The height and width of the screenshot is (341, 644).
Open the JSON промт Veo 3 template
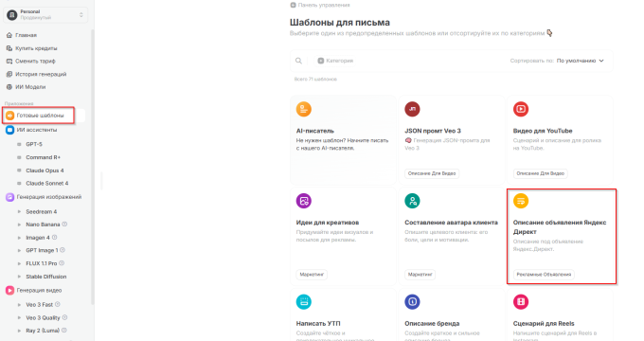click(x=452, y=139)
